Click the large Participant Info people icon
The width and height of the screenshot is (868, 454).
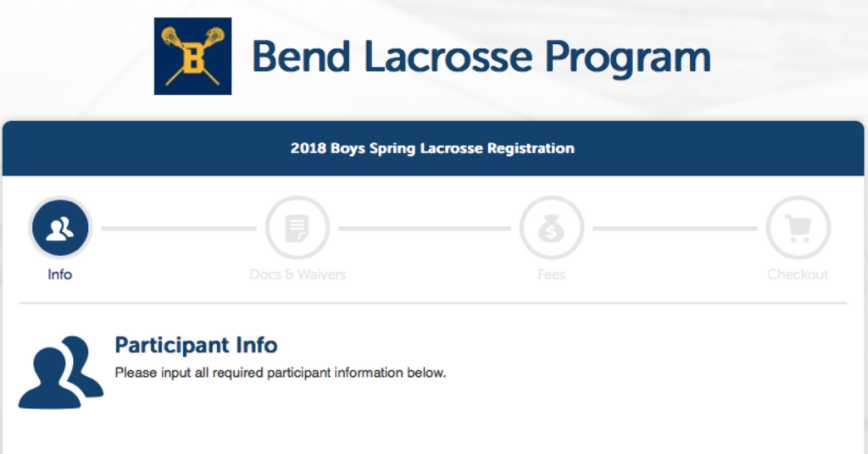(x=59, y=372)
